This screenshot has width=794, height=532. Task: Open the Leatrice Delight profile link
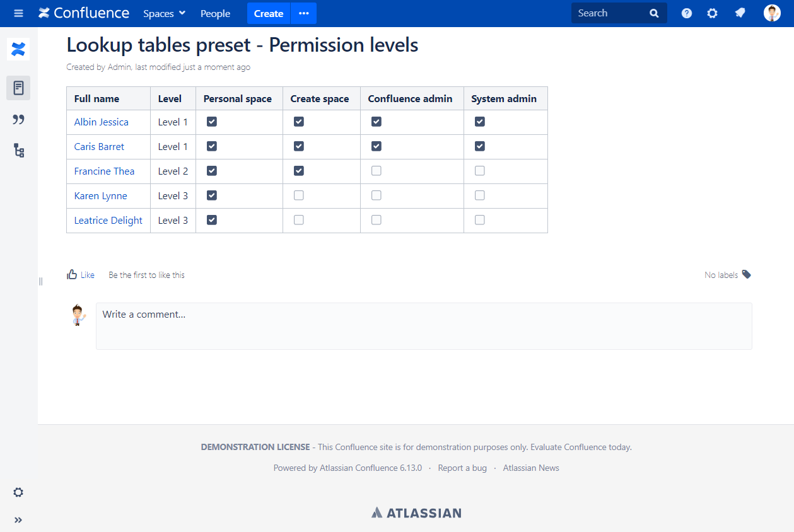[x=108, y=221]
